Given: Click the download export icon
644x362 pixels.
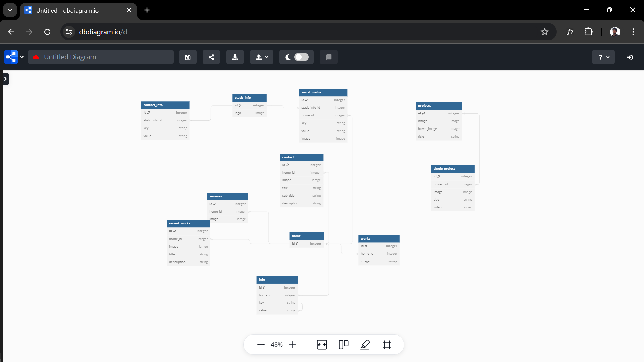Looking at the screenshot, I should point(235,57).
